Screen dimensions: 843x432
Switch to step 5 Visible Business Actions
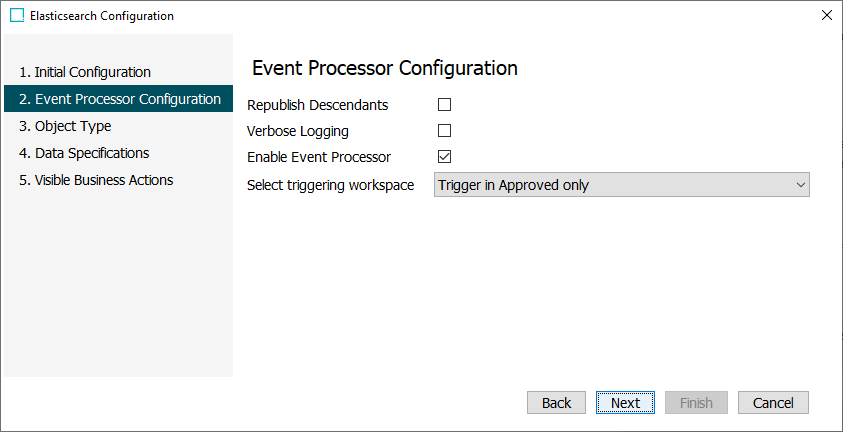[96, 180]
